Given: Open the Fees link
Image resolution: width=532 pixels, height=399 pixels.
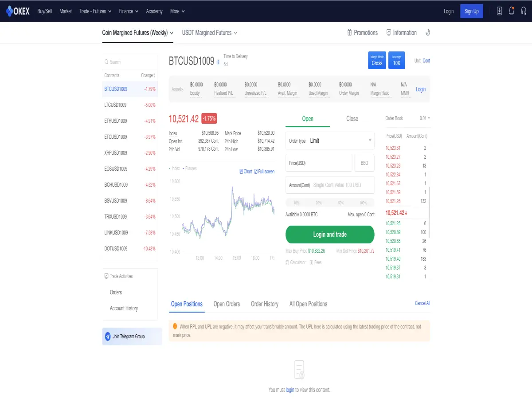Looking at the screenshot, I should pyautogui.click(x=315, y=262).
